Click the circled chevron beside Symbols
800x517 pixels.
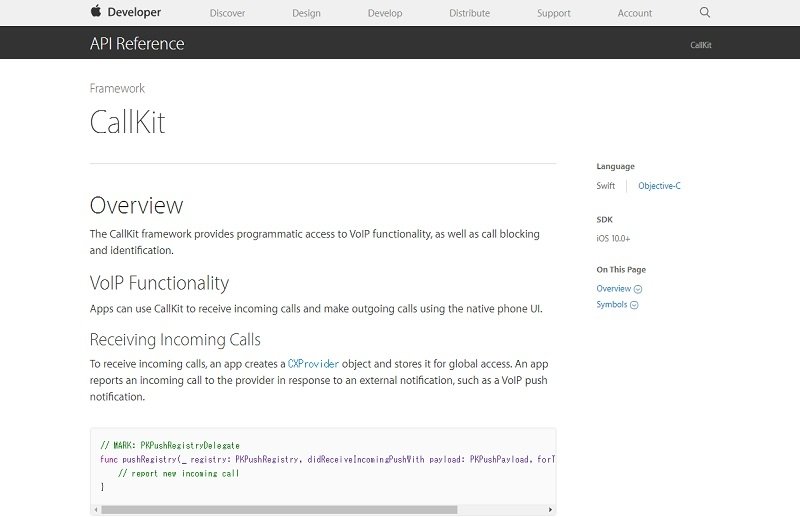634,305
